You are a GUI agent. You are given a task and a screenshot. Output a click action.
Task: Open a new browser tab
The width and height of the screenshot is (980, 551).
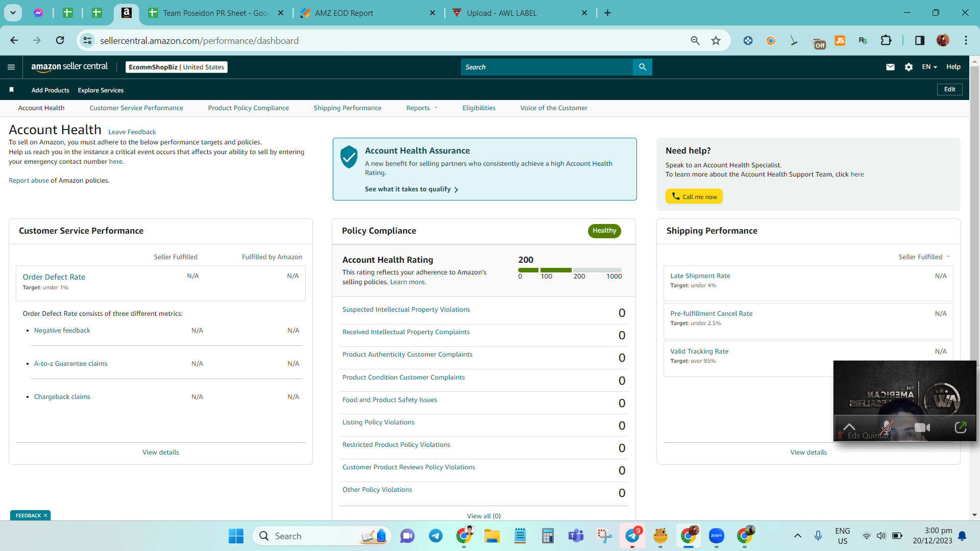pyautogui.click(x=607, y=13)
